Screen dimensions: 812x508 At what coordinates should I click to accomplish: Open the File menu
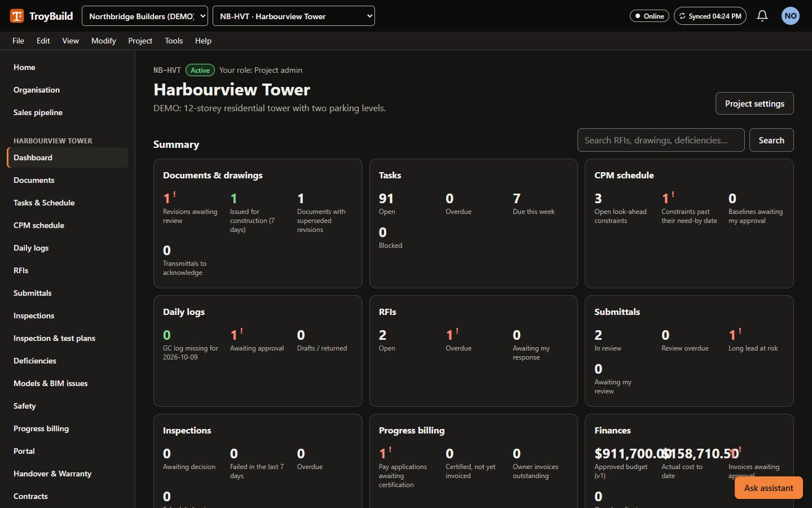[x=19, y=41]
